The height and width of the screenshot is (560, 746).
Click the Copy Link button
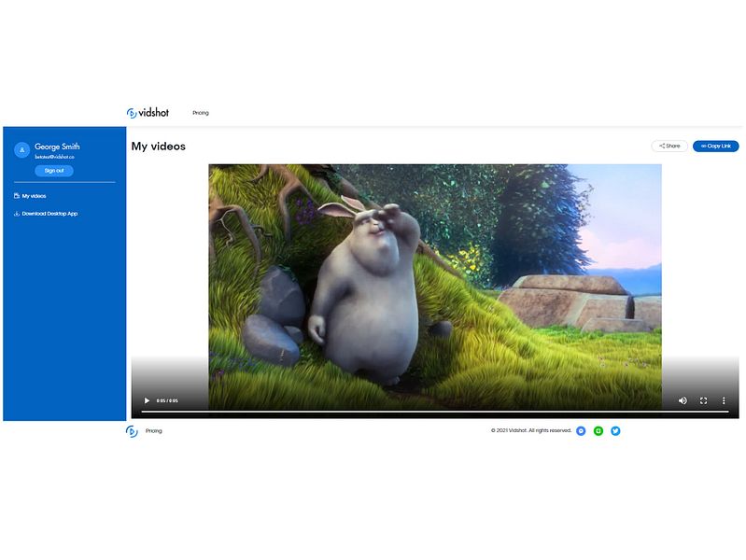(x=715, y=146)
